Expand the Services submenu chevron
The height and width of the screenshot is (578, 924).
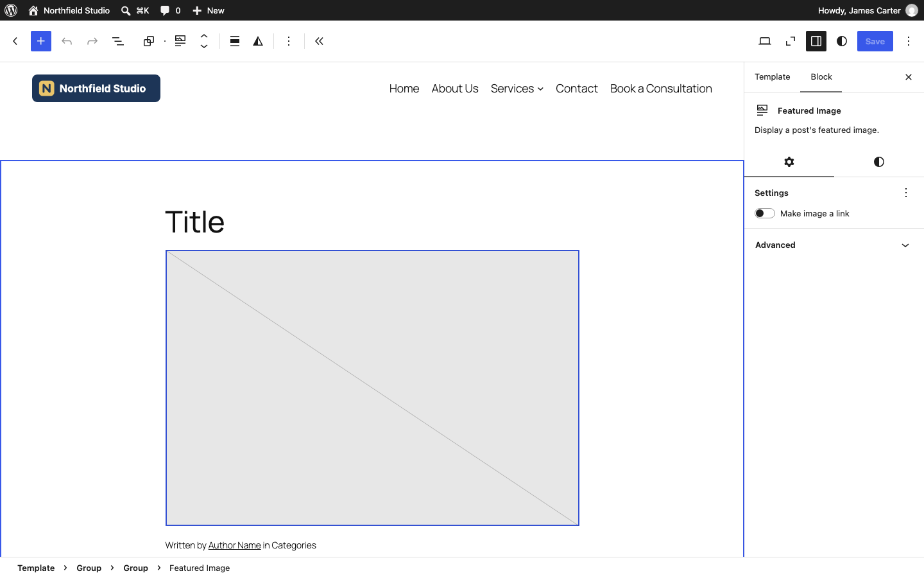[540, 89]
